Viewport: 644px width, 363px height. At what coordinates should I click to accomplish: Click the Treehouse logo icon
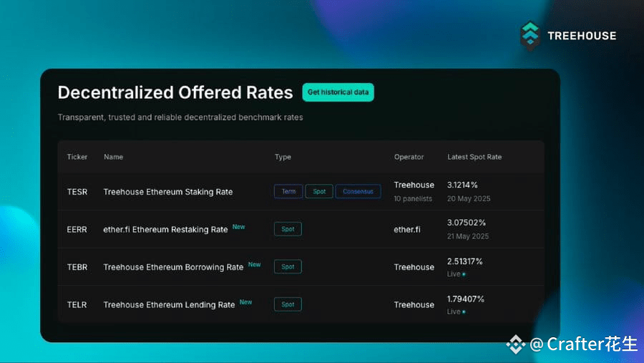[530, 36]
